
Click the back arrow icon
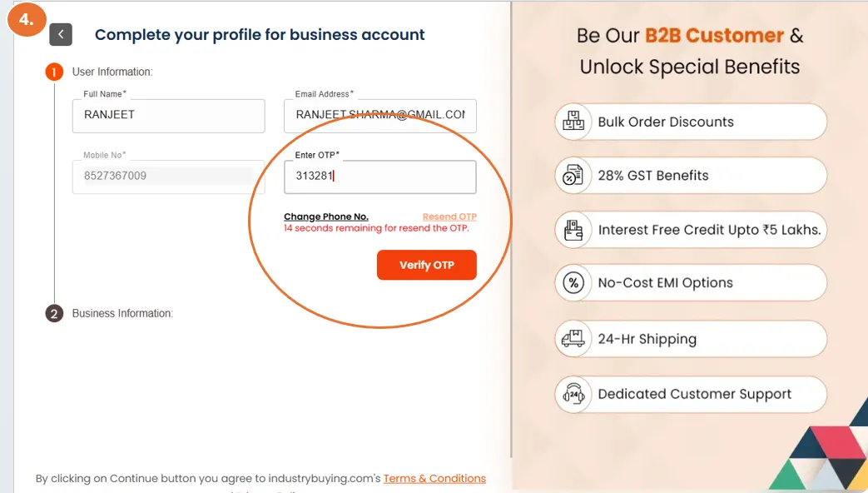pyautogui.click(x=61, y=34)
